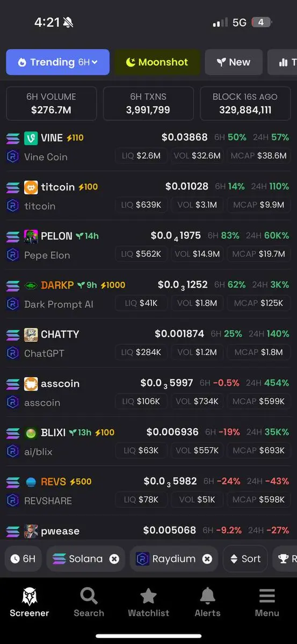Viewport: 297px width, 644px height.
Task: Open the Alerts bell icon
Action: pyautogui.click(x=207, y=595)
